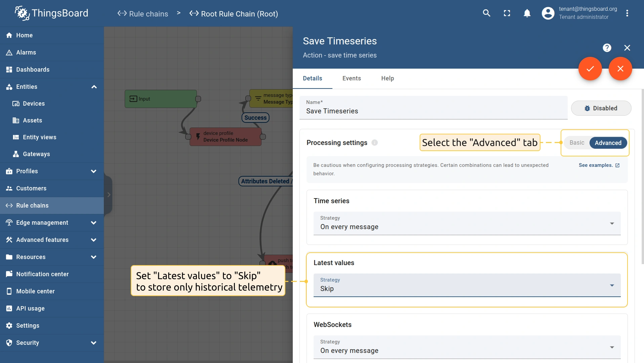Discard changes with orange X button
The height and width of the screenshot is (363, 644).
pyautogui.click(x=620, y=69)
